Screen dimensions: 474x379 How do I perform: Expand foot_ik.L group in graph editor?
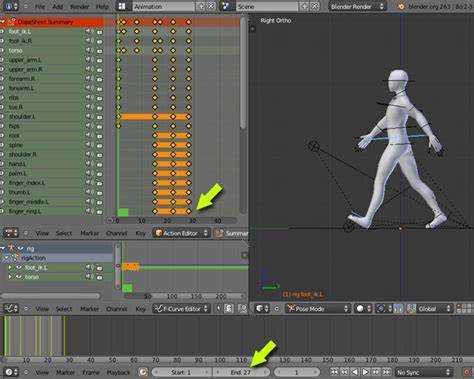[10, 267]
